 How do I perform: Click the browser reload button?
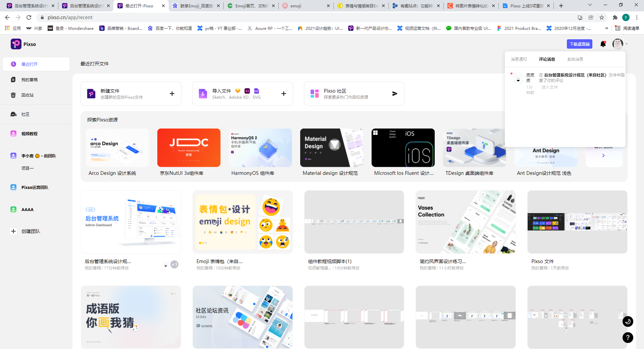pyautogui.click(x=29, y=17)
